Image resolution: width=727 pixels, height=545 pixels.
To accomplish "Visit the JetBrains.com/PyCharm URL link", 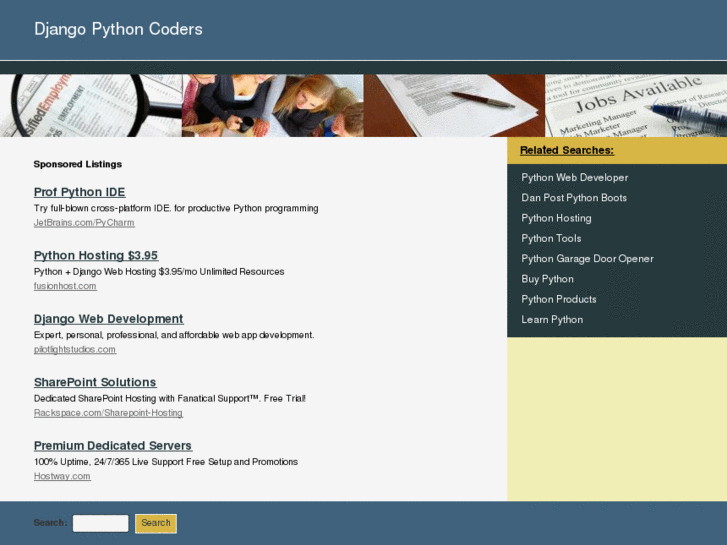I will point(84,223).
